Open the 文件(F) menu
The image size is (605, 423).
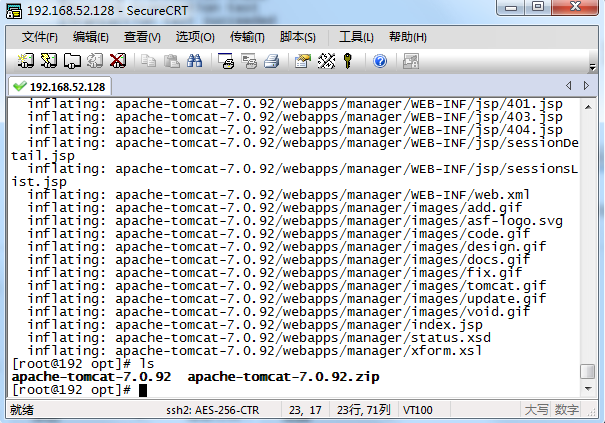(x=40, y=37)
